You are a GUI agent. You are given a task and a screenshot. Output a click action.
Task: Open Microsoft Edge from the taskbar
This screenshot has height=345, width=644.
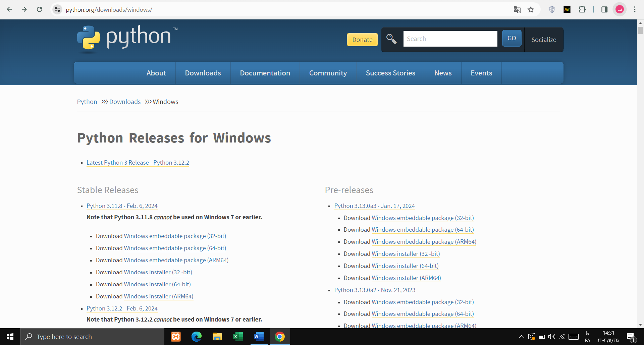(x=197, y=337)
